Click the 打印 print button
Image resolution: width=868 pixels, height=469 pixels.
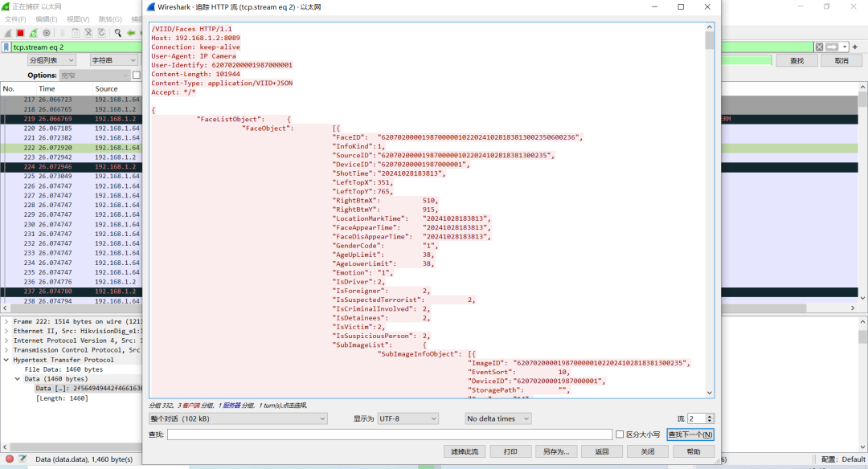point(510,452)
